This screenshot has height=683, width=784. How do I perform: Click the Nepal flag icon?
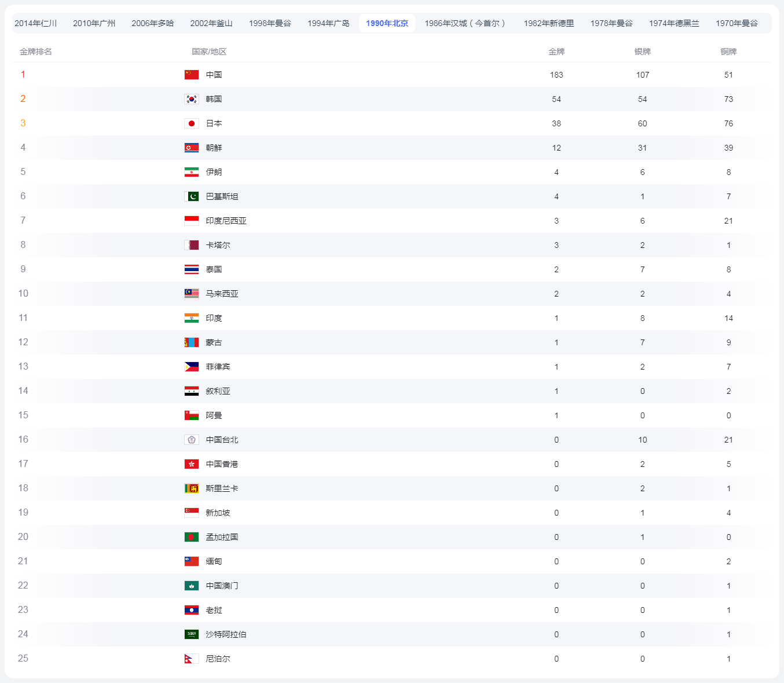click(192, 659)
